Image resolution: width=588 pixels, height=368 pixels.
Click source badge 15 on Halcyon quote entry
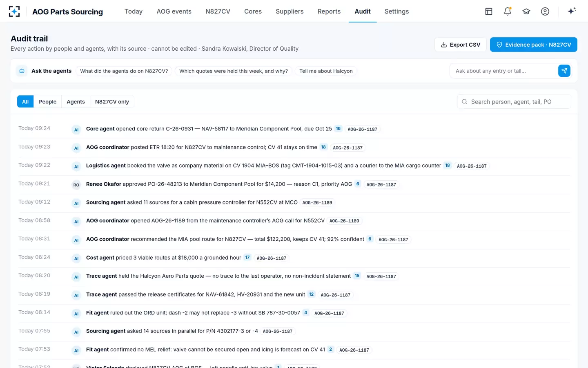tap(357, 276)
